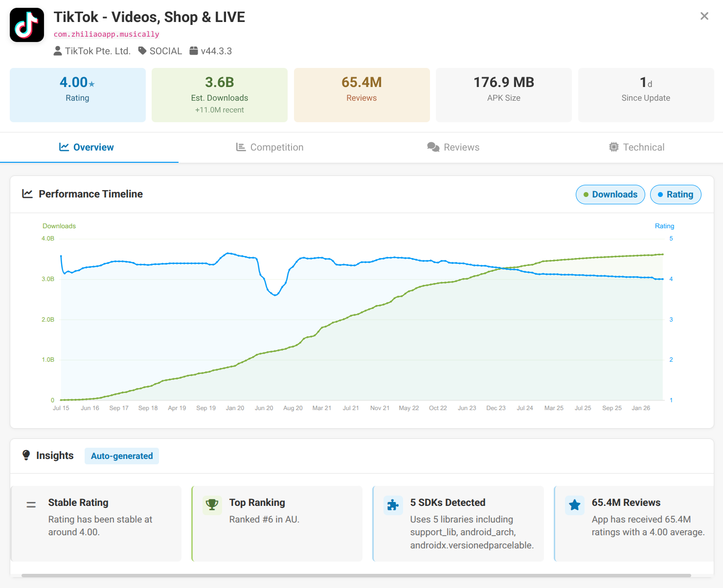Click the blue Rating axis title
Screen dimensions: 723x588
pyautogui.click(x=664, y=226)
